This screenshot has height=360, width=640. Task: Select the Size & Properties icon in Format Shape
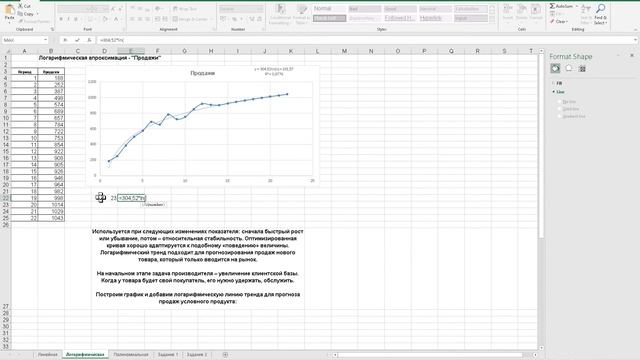(582, 69)
